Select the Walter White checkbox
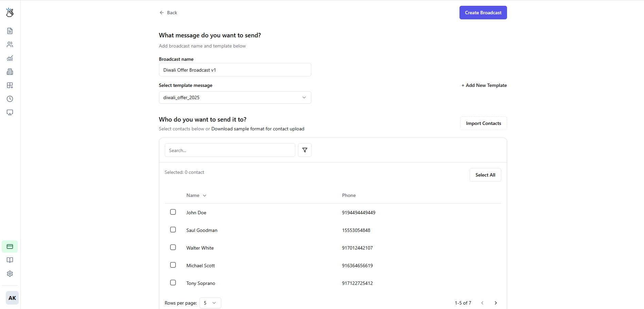Image resolution: width=644 pixels, height=309 pixels. (173, 247)
